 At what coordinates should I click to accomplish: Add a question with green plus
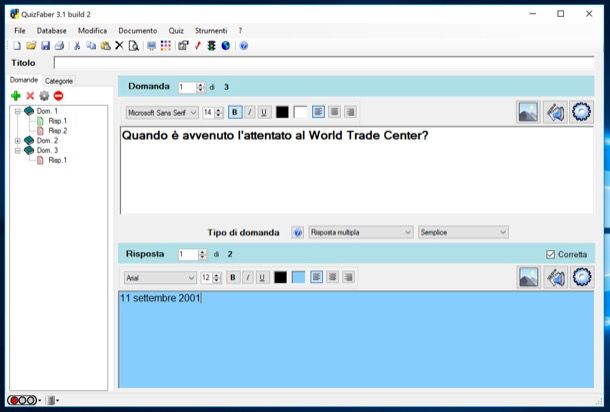pos(16,96)
